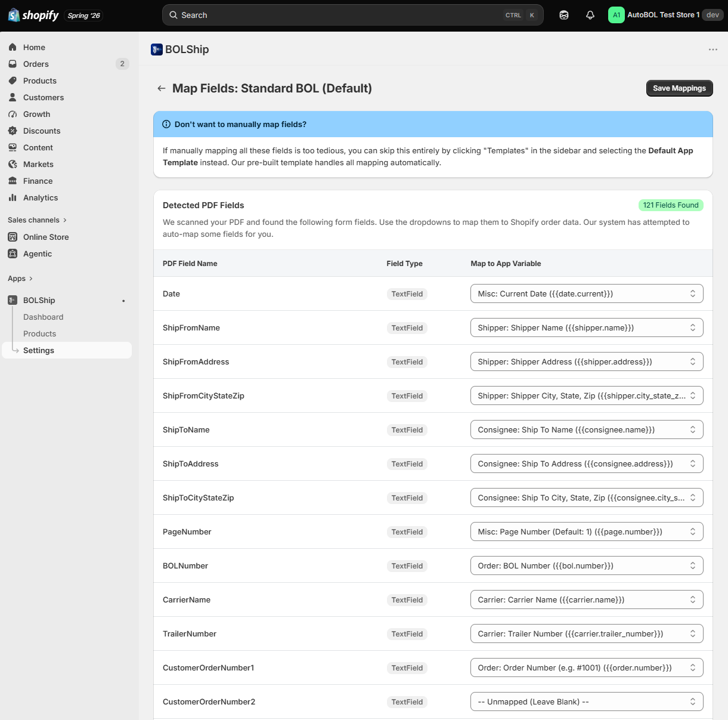Open the CustomerOrderNumber2 unmapped dropdown
Viewport: 728px width, 720px height.
[587, 702]
